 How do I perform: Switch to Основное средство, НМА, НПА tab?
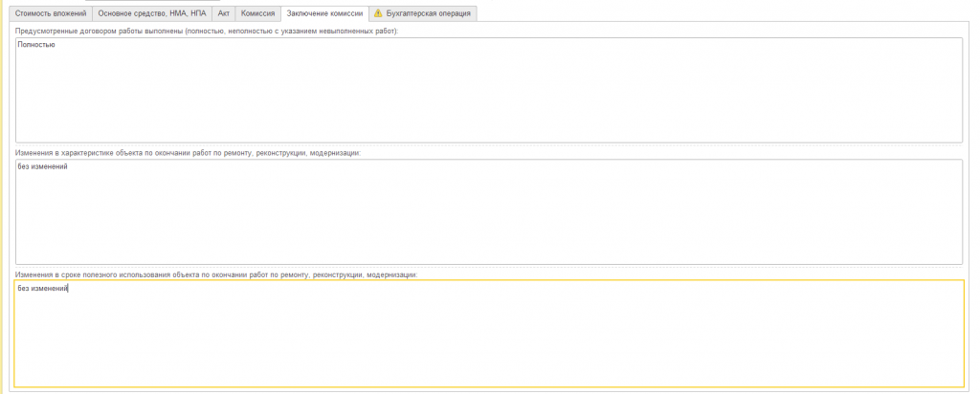[x=152, y=13]
